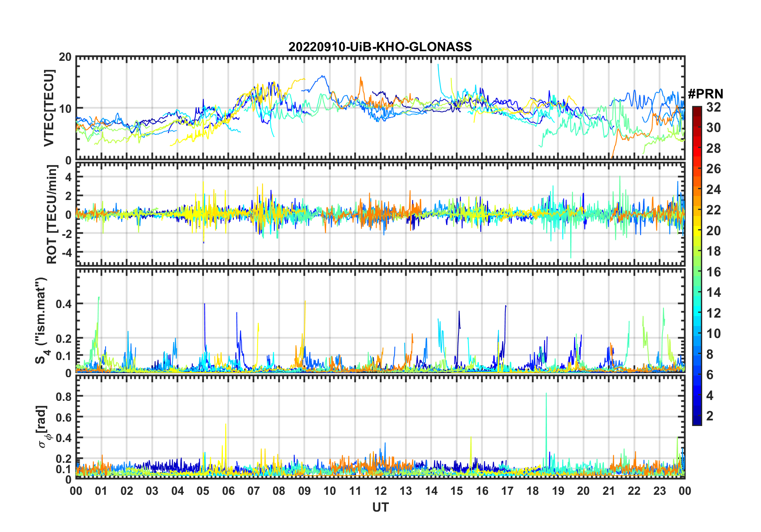Click x-axis tick label 06
The width and height of the screenshot is (761, 532).
[x=228, y=491]
